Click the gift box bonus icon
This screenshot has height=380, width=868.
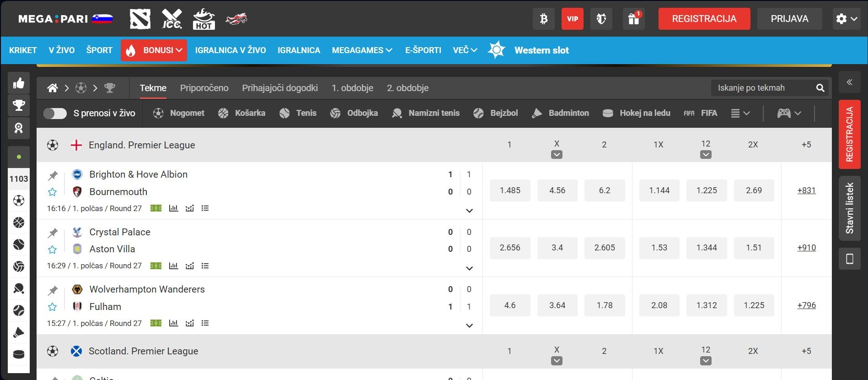point(633,19)
